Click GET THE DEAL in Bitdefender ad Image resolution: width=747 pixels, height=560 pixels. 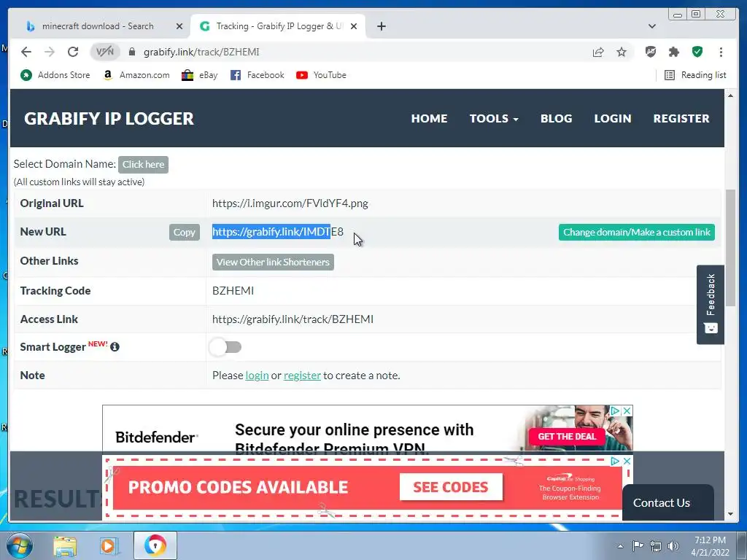567,436
